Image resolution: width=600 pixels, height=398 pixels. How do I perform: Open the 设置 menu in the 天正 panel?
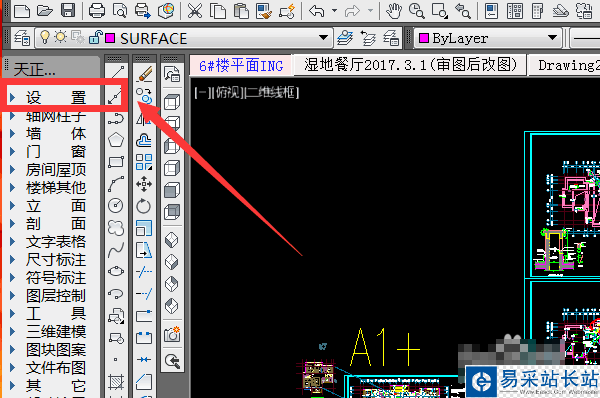coord(55,98)
